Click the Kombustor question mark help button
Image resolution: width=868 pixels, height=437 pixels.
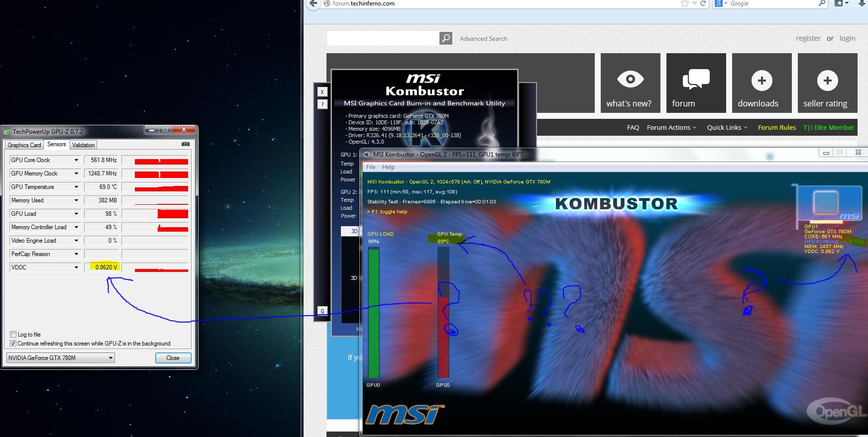point(323,104)
